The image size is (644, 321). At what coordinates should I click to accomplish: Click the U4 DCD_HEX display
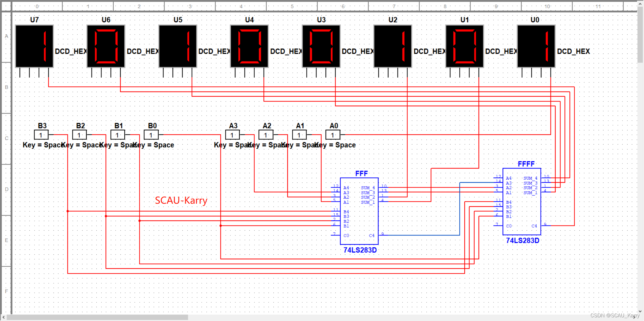249,46
